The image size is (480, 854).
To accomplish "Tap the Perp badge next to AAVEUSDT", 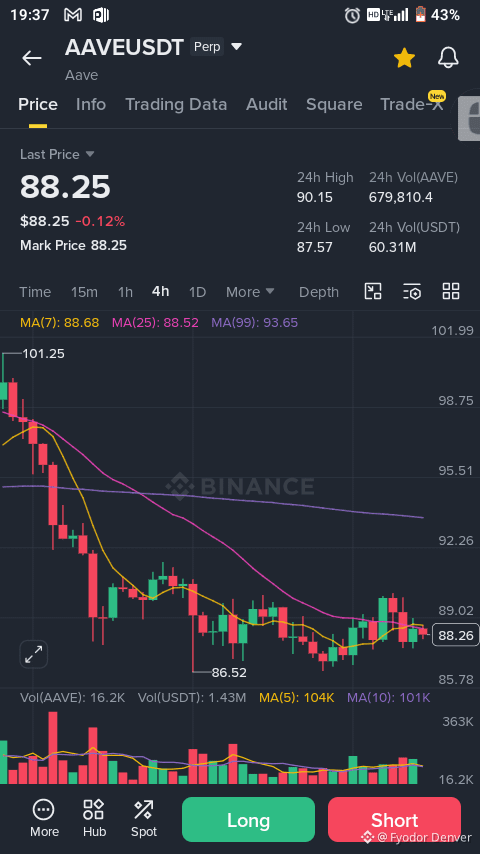I will click(207, 47).
